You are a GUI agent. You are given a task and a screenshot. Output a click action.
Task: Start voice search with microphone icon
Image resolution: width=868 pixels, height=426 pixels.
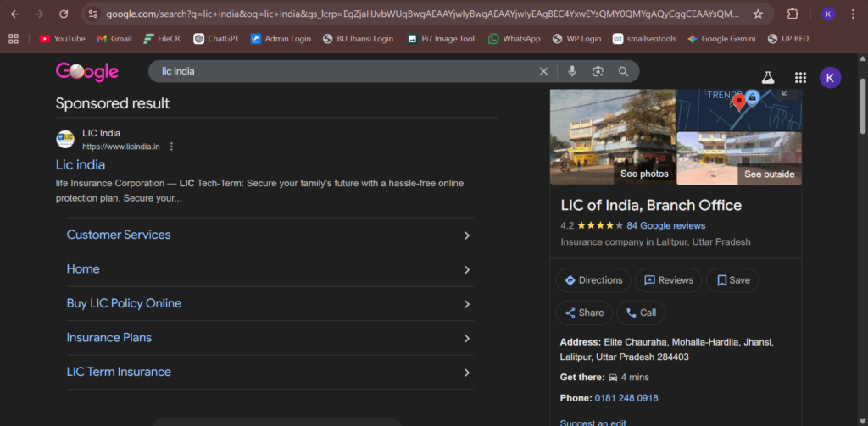[x=572, y=71]
